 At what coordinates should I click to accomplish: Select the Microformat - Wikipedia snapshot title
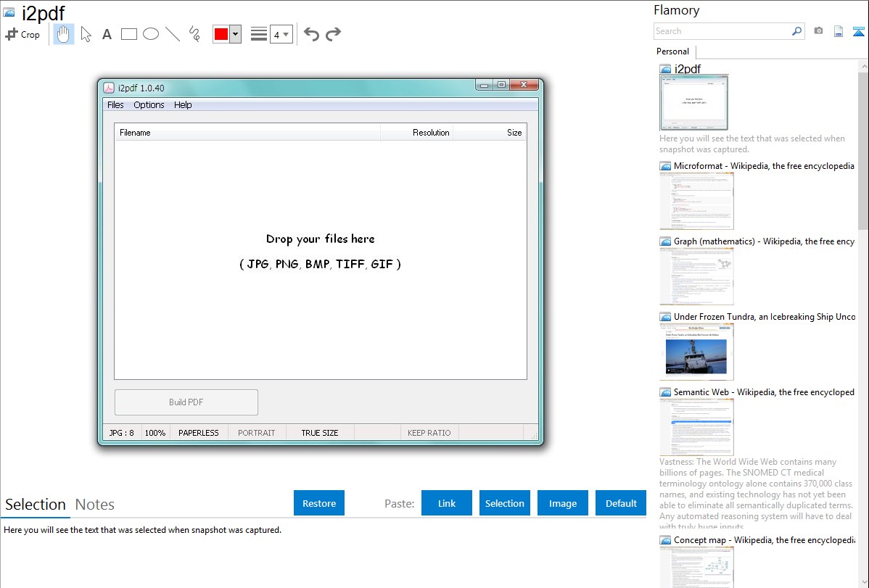[764, 166]
